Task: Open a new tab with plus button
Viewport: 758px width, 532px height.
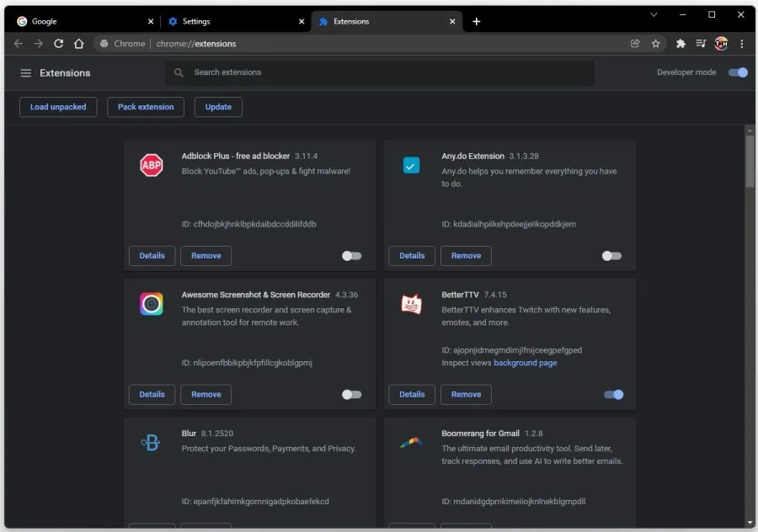Action: (476, 21)
